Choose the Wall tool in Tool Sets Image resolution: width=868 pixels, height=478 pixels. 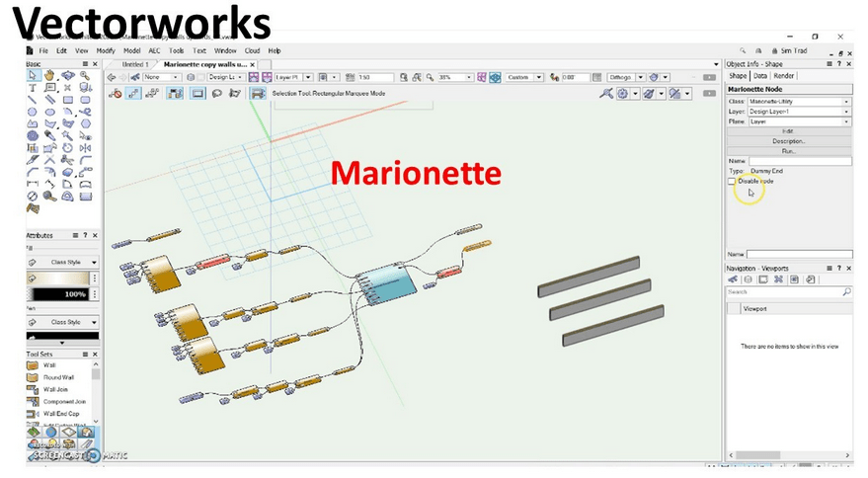[x=50, y=365]
